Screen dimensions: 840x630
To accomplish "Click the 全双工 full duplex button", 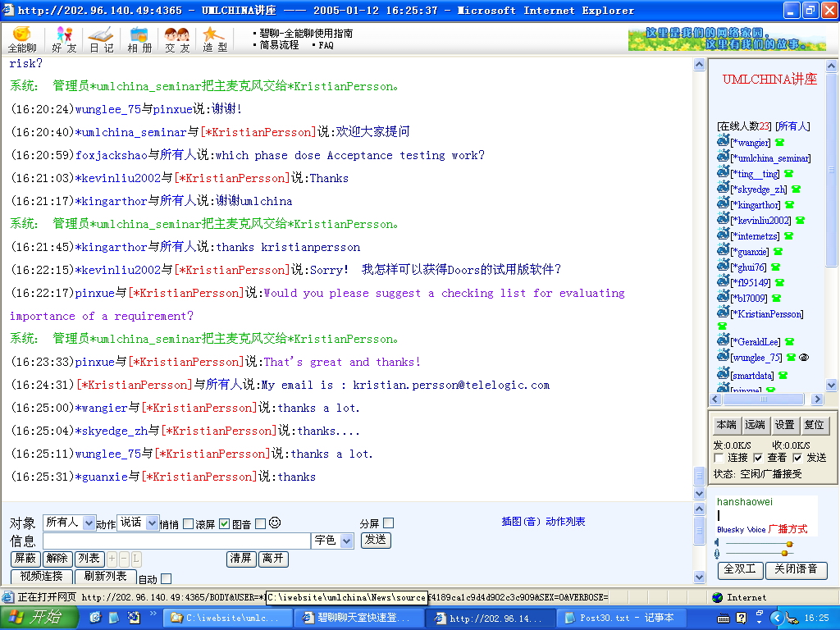I will click(741, 569).
